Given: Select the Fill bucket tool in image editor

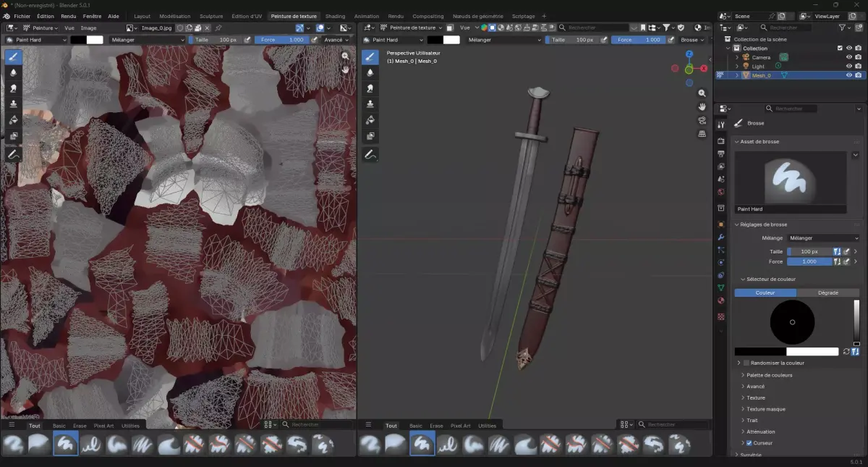Looking at the screenshot, I should (x=13, y=120).
